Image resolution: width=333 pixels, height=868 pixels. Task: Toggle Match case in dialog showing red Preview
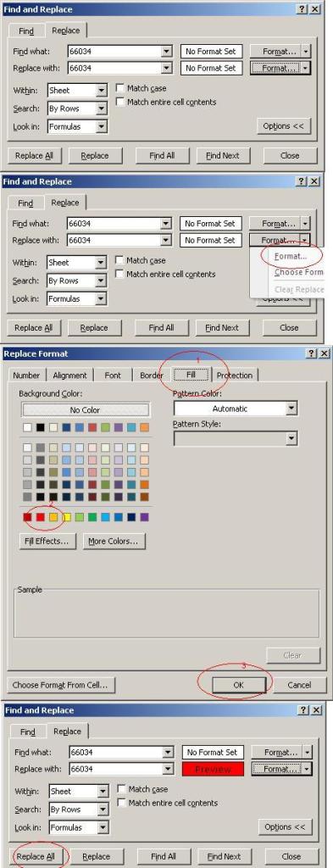121,789
